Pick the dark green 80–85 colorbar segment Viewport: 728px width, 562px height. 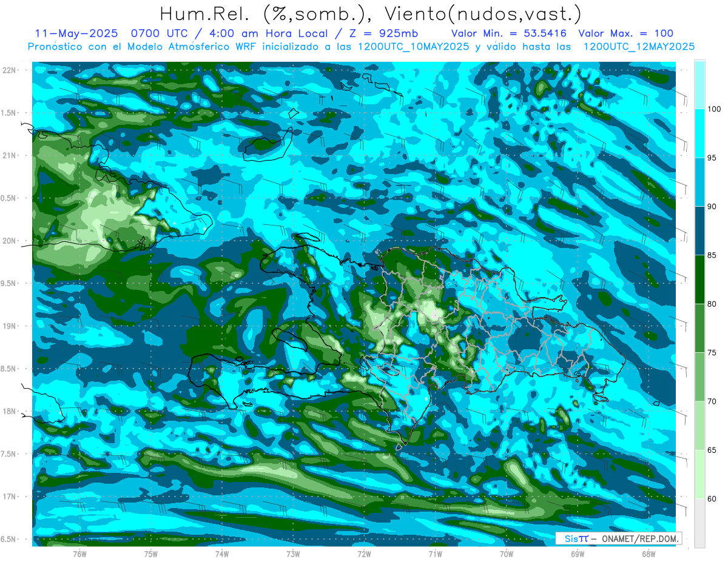[x=699, y=279]
